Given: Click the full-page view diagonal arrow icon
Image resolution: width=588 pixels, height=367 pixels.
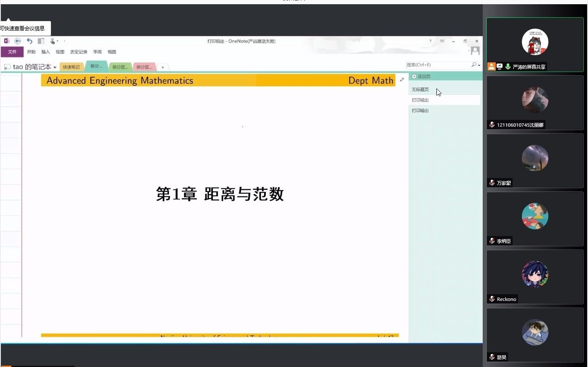Looking at the screenshot, I should [402, 79].
